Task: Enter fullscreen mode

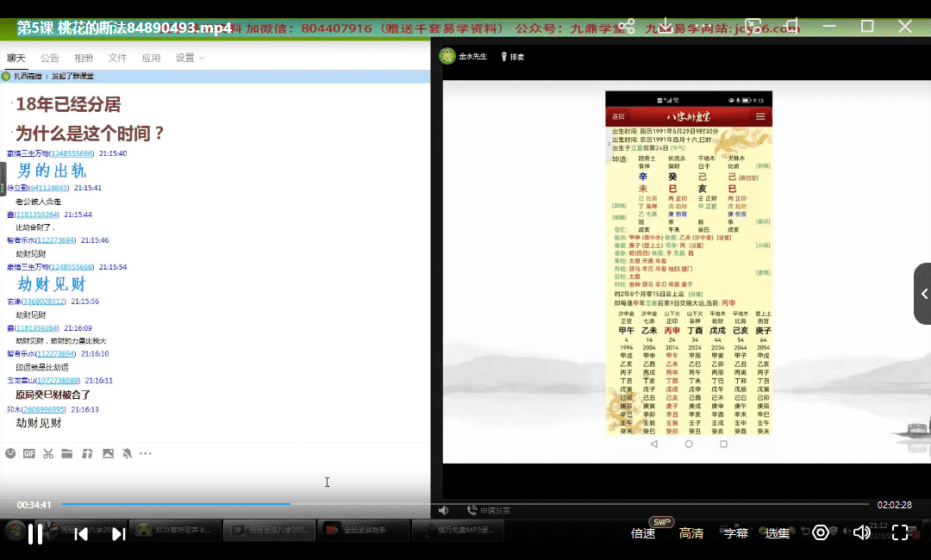Action: (900, 533)
